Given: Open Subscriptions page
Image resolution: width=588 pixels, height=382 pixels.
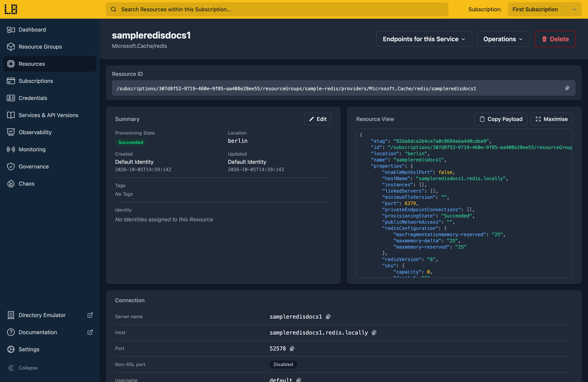Looking at the screenshot, I should (x=50, y=81).
